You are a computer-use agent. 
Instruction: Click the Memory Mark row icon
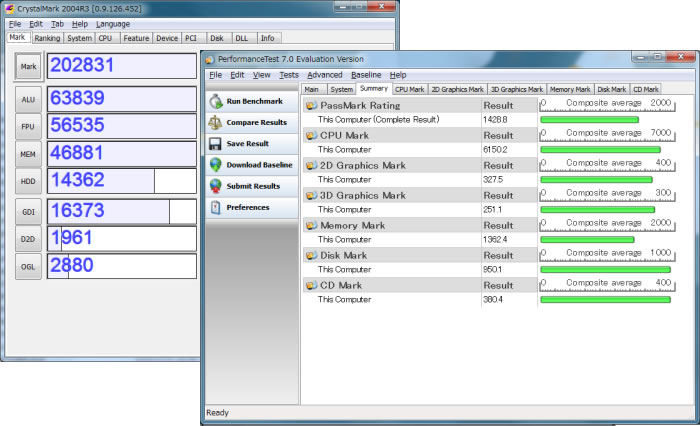click(311, 225)
